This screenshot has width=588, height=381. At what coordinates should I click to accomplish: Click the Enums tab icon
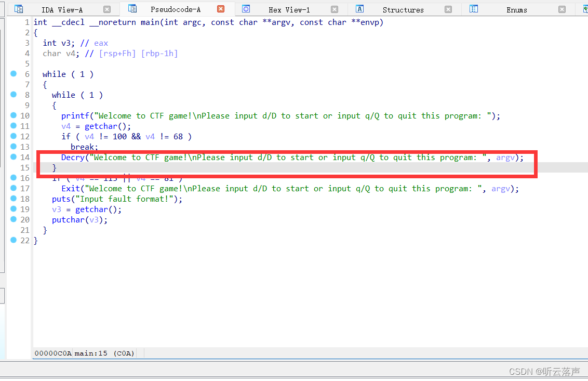tap(475, 9)
